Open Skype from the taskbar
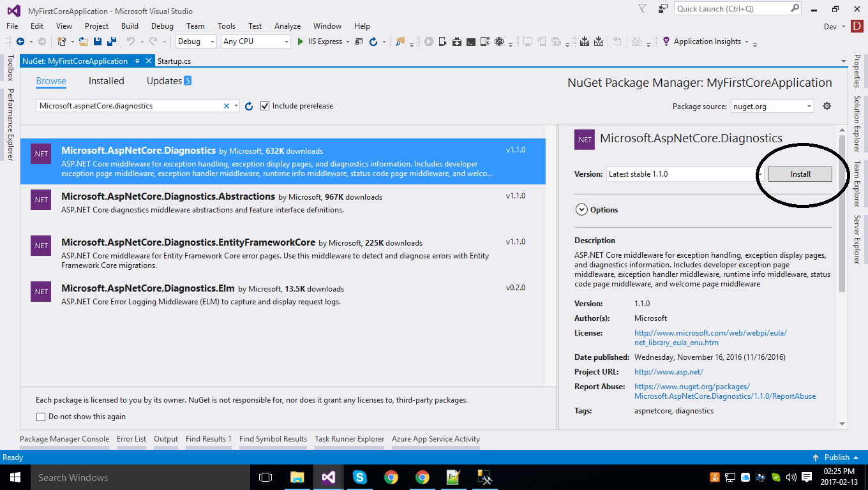 coord(360,477)
